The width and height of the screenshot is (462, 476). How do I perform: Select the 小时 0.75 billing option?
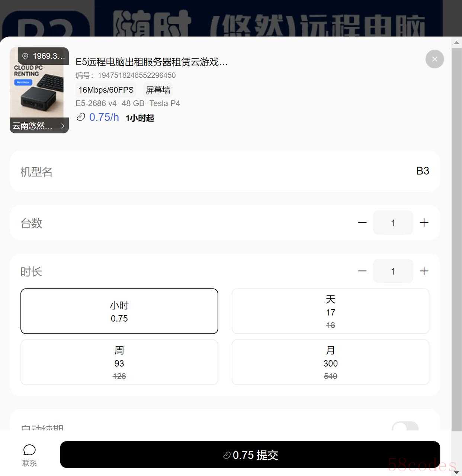(x=119, y=311)
